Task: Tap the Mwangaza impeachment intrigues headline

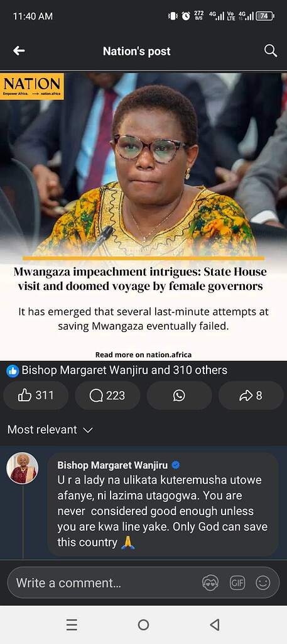Action: click(x=140, y=279)
